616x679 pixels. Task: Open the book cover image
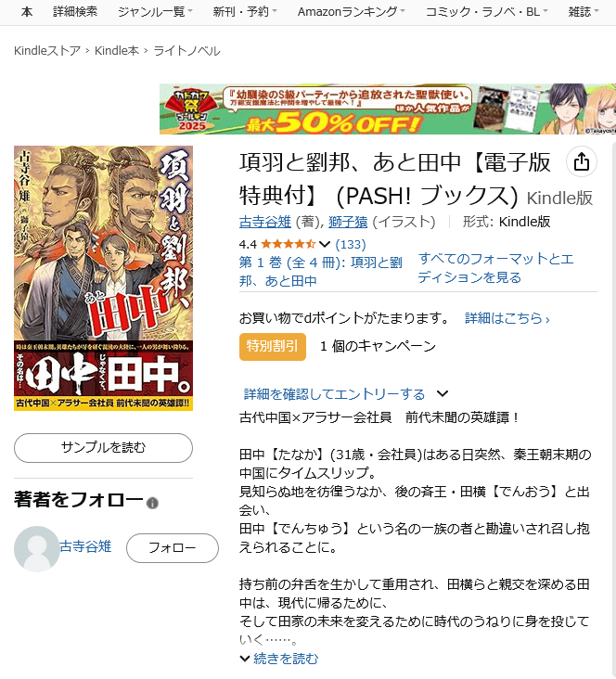pyautogui.click(x=103, y=278)
